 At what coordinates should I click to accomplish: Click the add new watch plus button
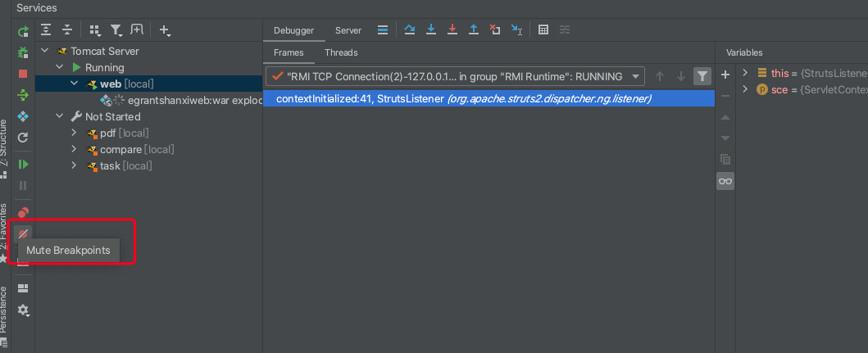(725, 75)
